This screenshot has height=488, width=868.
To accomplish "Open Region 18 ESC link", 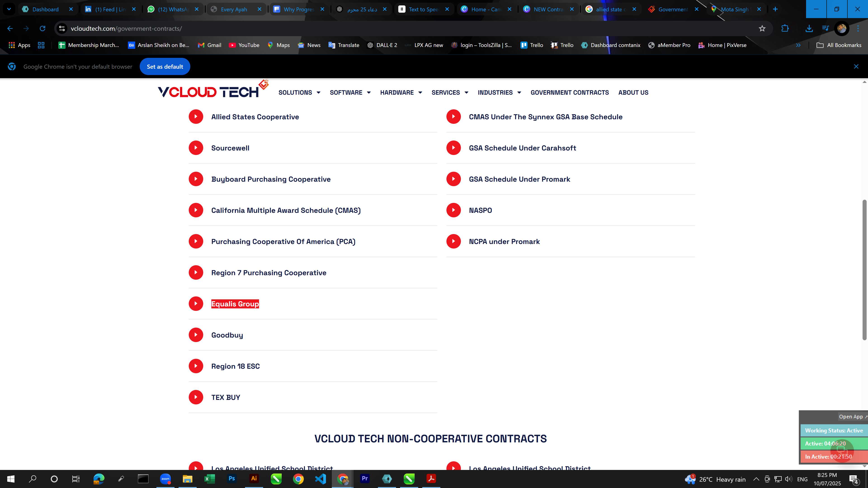I will click(x=236, y=366).
